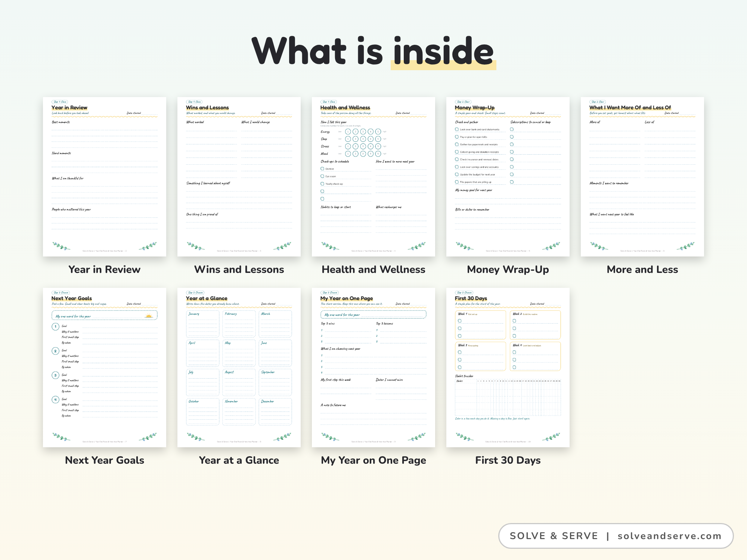The height and width of the screenshot is (560, 747).
Task: Check Update the budget for next year
Action: (457, 174)
